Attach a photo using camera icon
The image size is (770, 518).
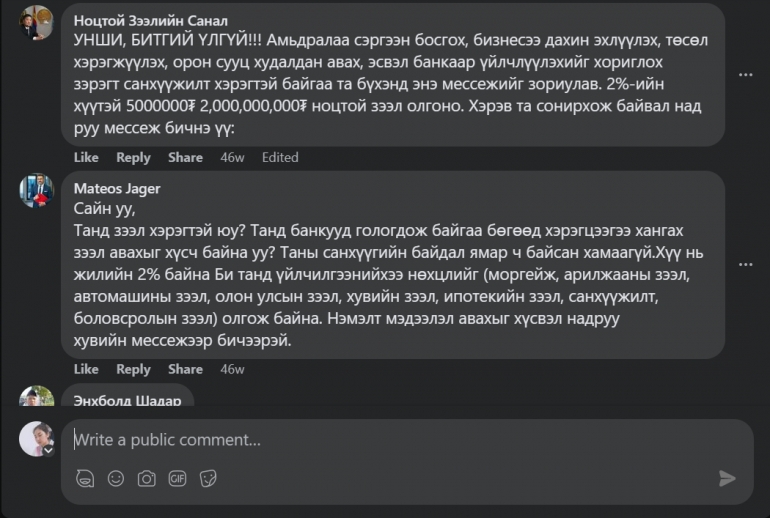pos(147,479)
